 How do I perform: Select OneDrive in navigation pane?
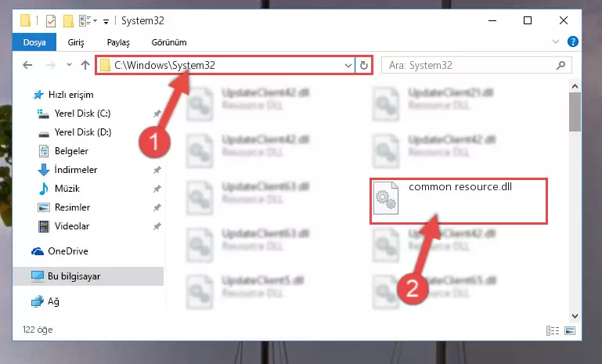click(68, 251)
